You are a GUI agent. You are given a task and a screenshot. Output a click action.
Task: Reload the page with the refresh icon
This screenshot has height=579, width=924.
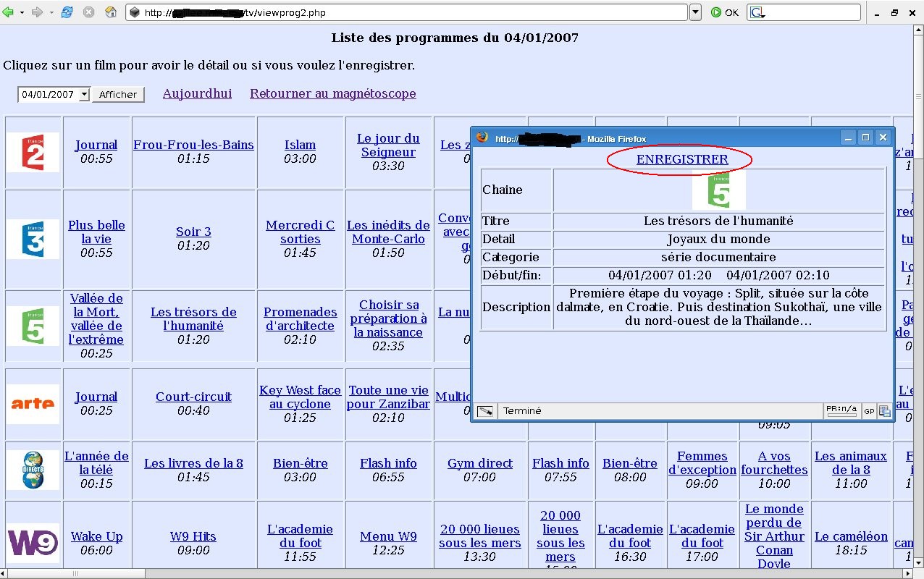pos(67,12)
